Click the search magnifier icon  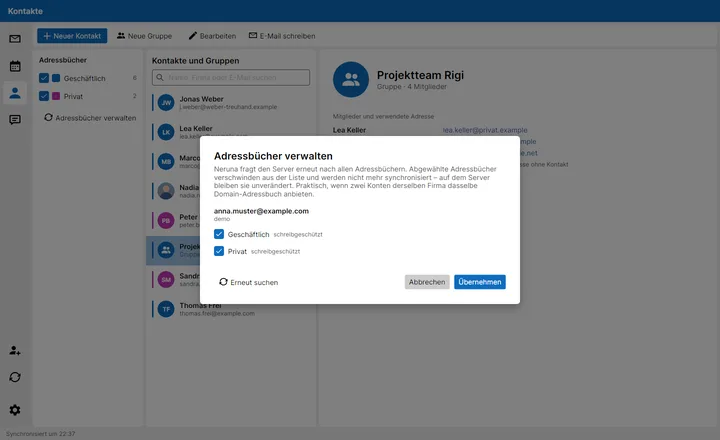point(160,77)
